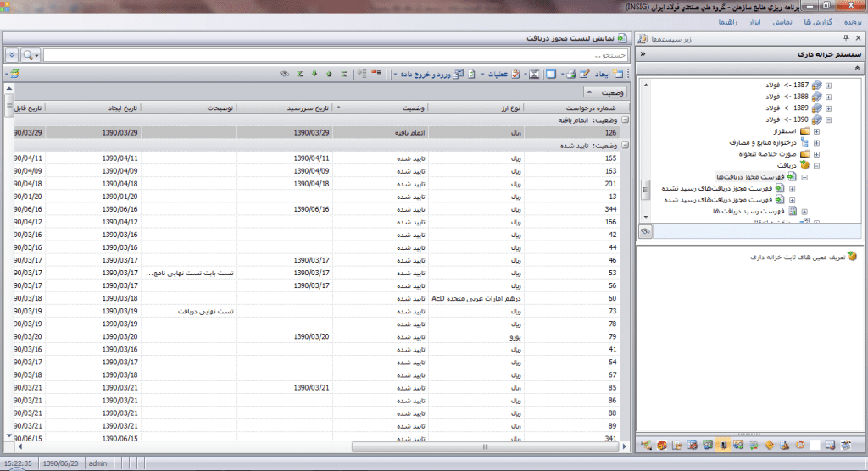The image size is (868, 471).
Task: Click the green up arrow icon
Action: [328, 75]
